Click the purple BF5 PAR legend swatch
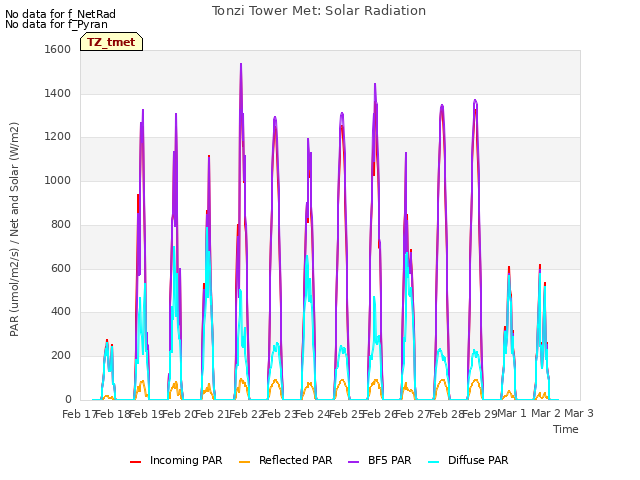 click(353, 461)
